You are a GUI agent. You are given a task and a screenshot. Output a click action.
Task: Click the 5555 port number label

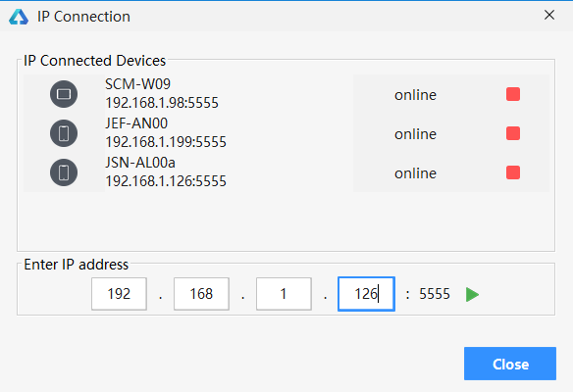pos(435,294)
